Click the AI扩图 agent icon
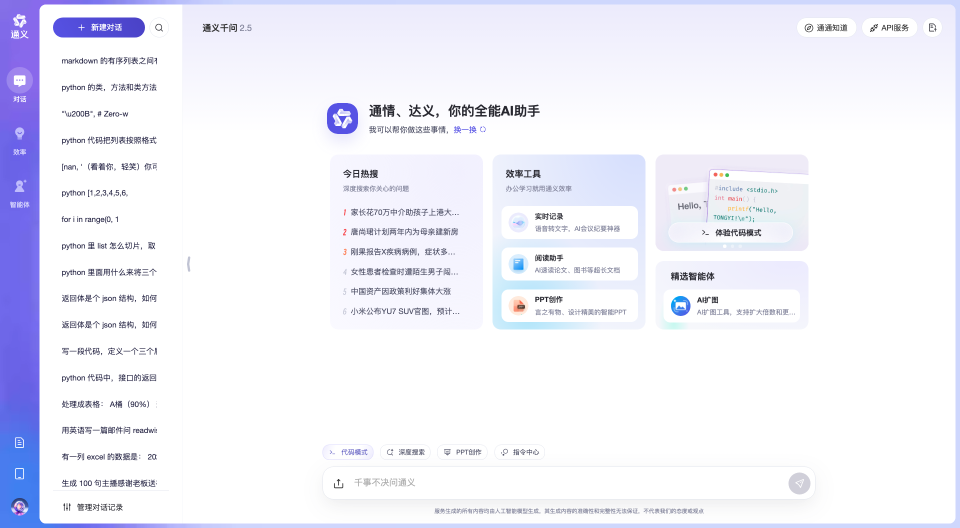The image size is (960, 528). [680, 306]
